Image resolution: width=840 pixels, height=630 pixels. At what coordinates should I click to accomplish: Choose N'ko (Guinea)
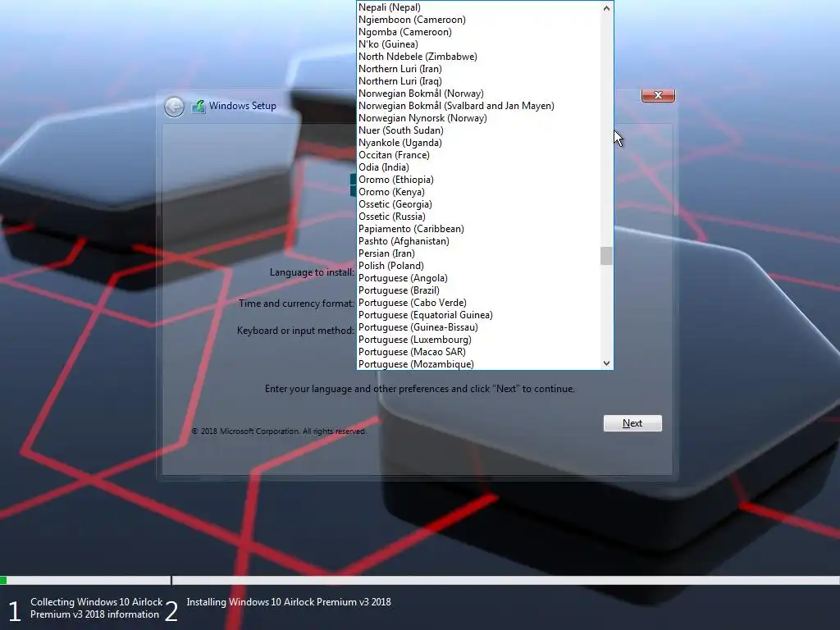479,44
